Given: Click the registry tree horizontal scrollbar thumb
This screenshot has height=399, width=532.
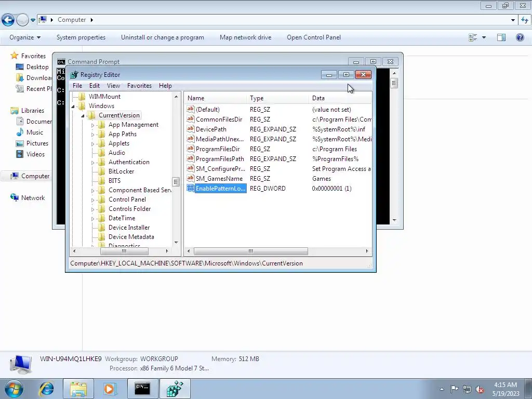Looking at the screenshot, I should pyautogui.click(x=124, y=251).
